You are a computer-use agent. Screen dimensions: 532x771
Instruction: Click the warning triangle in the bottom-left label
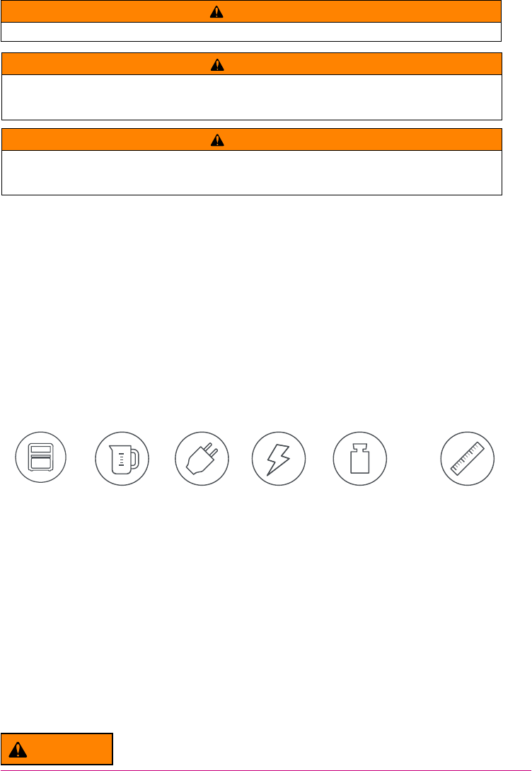[18, 749]
